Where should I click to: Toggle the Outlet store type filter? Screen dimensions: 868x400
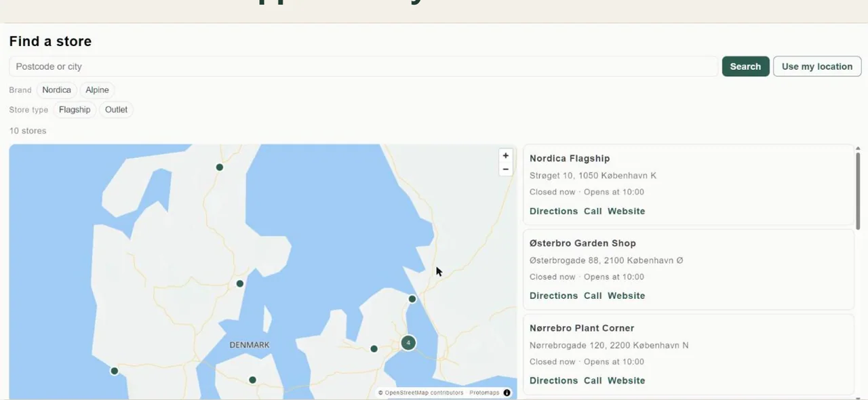[116, 110]
